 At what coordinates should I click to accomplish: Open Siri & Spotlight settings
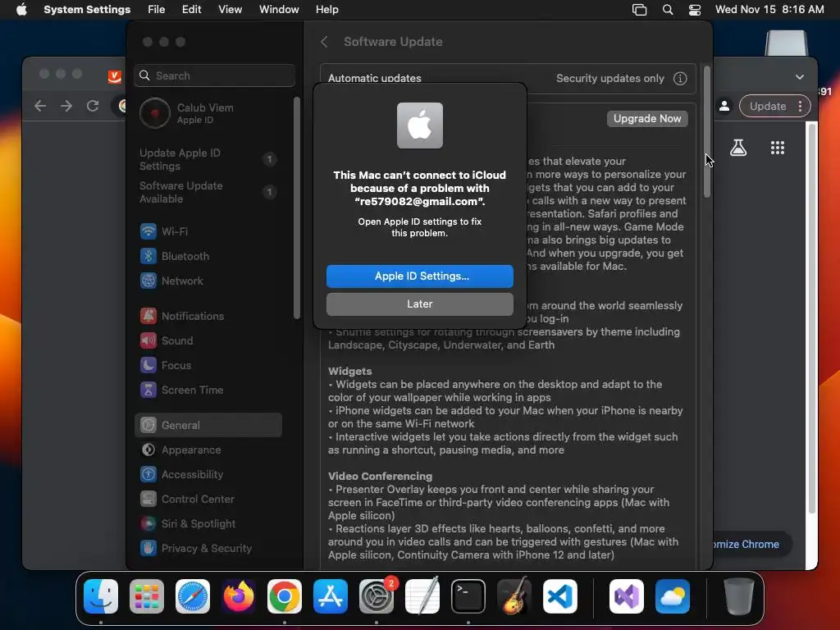tap(208, 524)
